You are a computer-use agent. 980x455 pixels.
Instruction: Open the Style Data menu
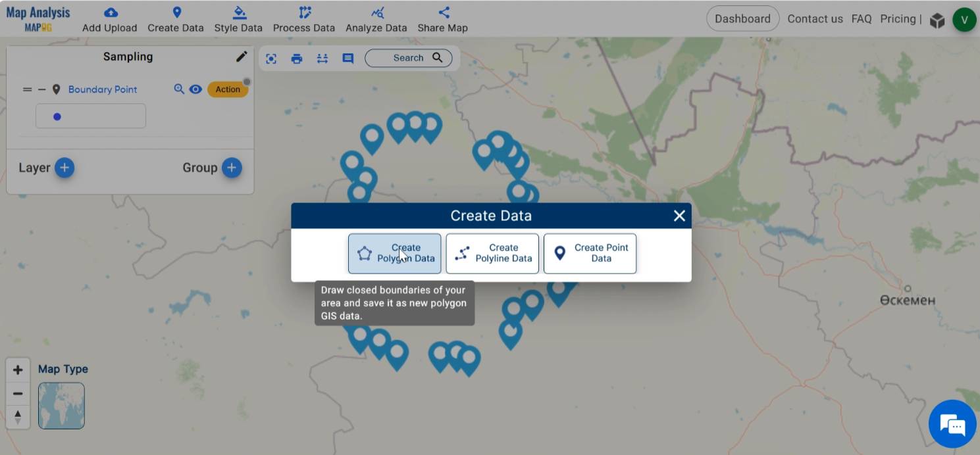[x=238, y=20]
